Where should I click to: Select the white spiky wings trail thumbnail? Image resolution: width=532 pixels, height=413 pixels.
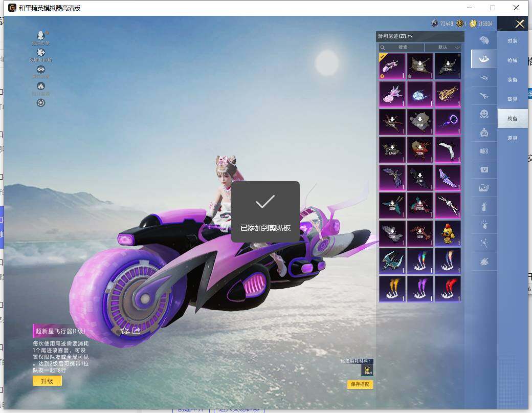coord(448,205)
